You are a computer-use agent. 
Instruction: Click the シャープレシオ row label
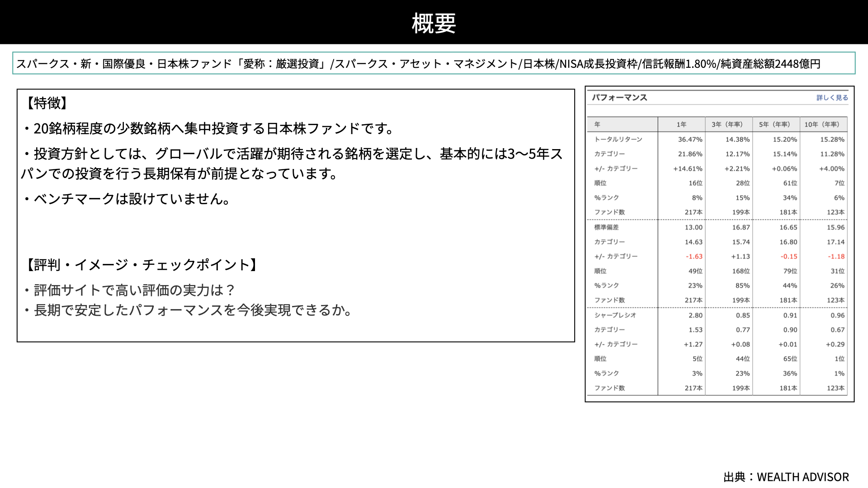click(x=615, y=315)
